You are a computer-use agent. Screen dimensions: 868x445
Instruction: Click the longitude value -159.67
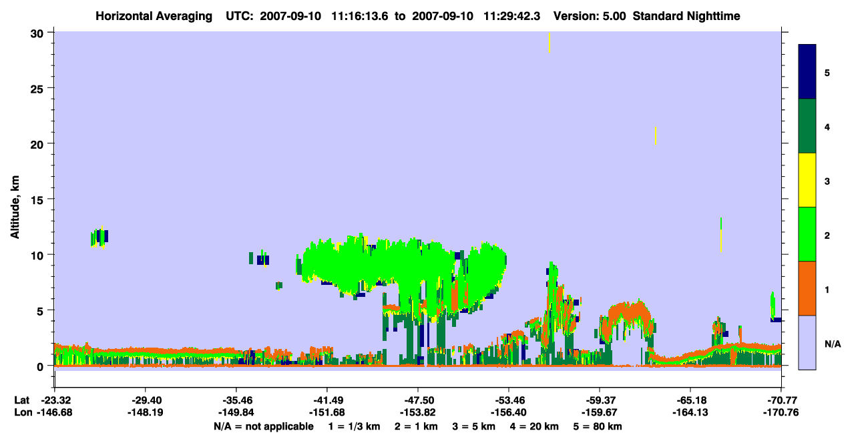click(600, 412)
